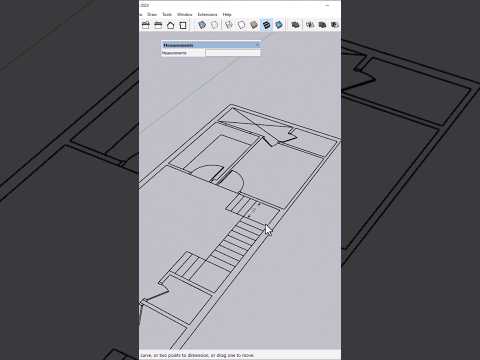Switch to the Front view house icon
Image resolution: width=480 pixels, height=360 pixels.
point(146,25)
